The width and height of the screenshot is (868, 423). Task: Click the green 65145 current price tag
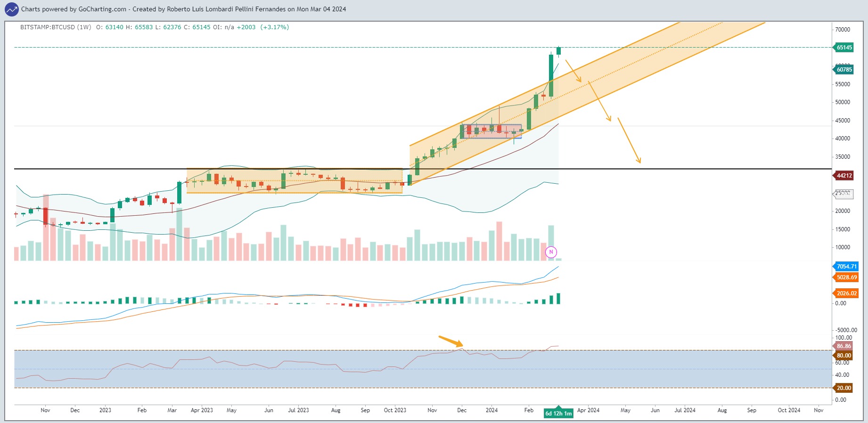[x=844, y=47]
